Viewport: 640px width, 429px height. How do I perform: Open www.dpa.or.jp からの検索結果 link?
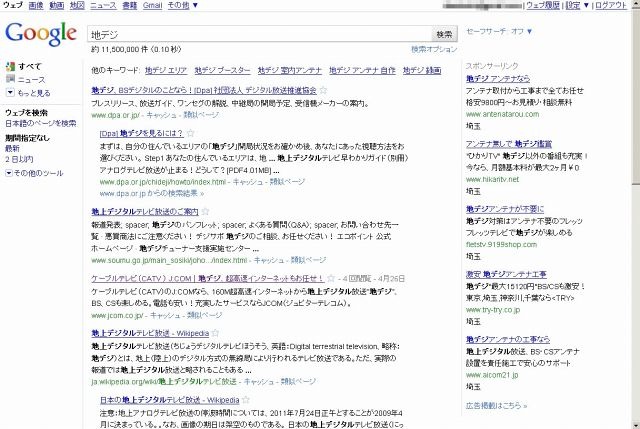tap(152, 193)
